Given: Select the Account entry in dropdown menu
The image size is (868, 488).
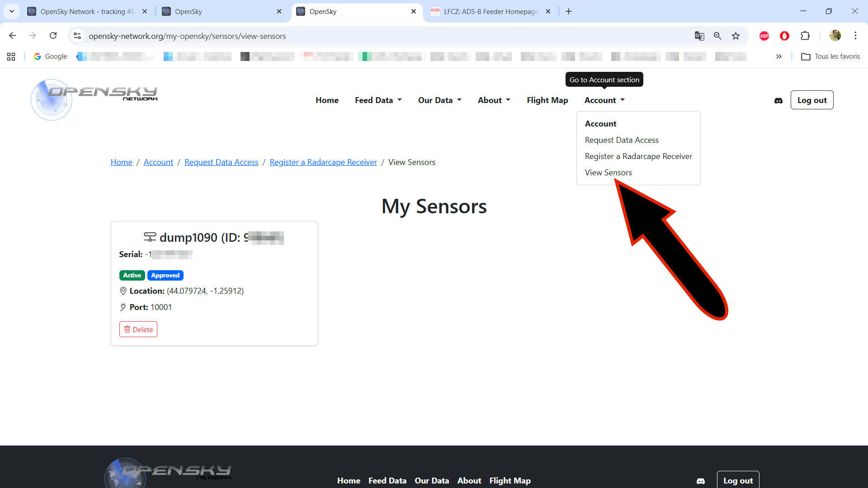Looking at the screenshot, I should click(600, 124).
